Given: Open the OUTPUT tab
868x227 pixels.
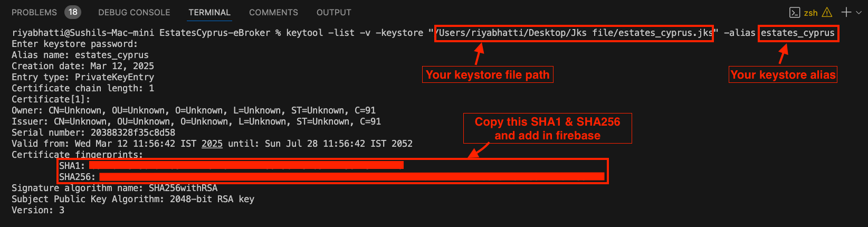Looking at the screenshot, I should click(333, 12).
